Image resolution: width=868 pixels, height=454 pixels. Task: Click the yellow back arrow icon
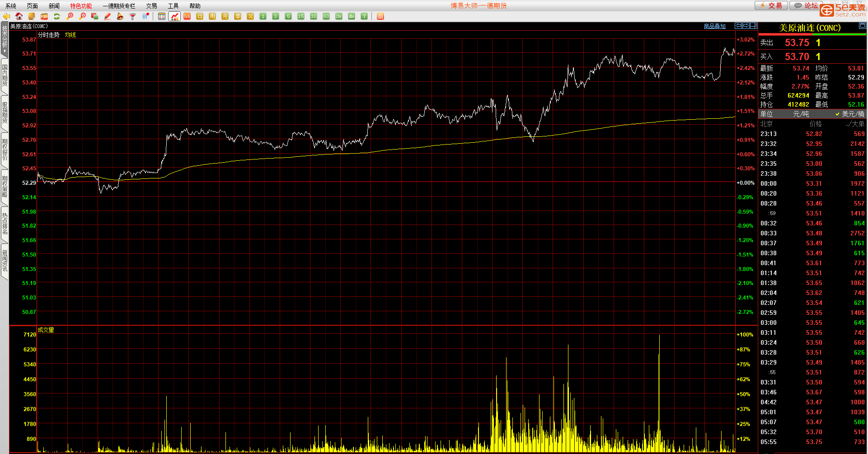[6, 16]
